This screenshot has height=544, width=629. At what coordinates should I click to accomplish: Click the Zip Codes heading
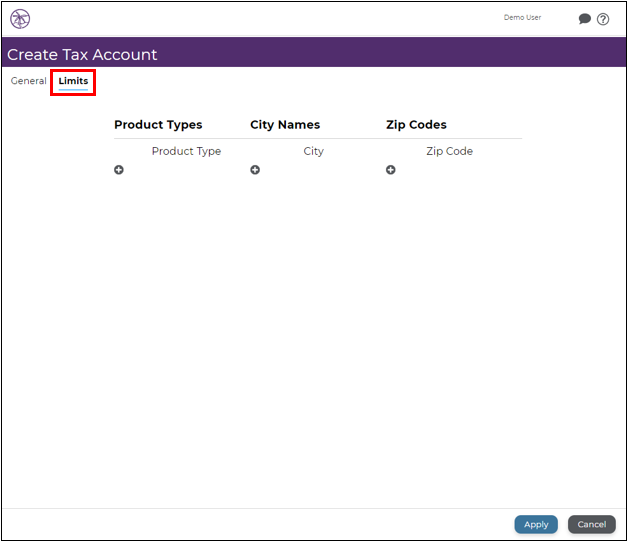tap(416, 125)
